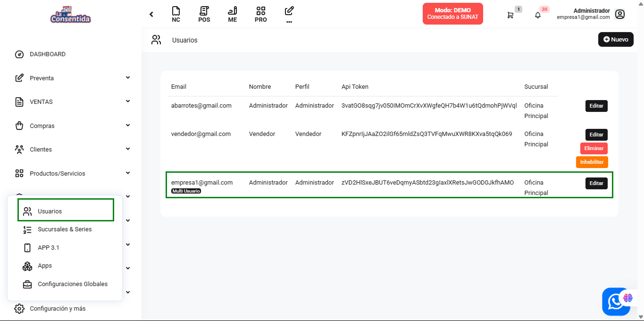Screen dimensions: 644x321
Task: Open Configuraciones Globales from the submenu
Action: (73, 284)
